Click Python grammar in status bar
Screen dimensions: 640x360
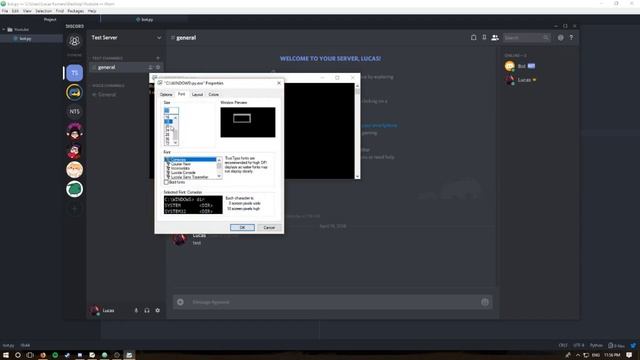pos(596,345)
